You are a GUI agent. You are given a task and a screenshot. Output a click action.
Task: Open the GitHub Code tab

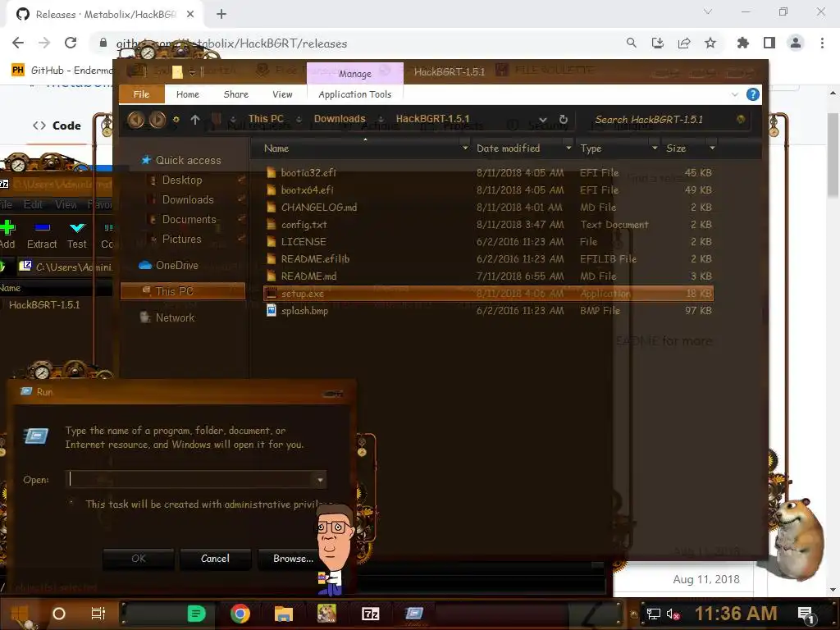(x=57, y=126)
